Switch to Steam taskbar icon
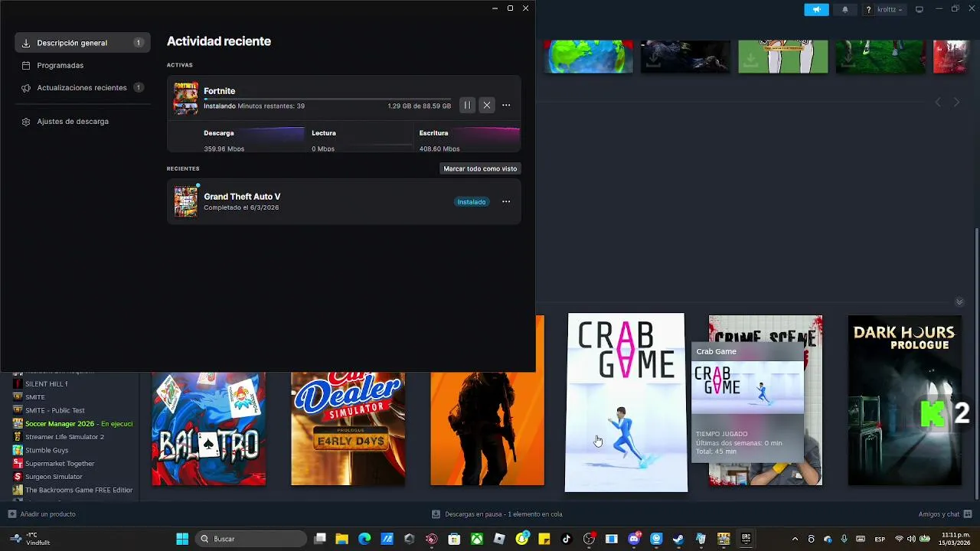The width and height of the screenshot is (980, 551). [x=678, y=539]
